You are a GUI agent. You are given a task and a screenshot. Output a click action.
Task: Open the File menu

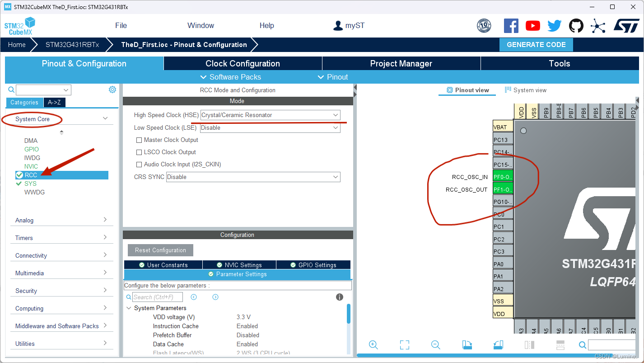coord(121,26)
